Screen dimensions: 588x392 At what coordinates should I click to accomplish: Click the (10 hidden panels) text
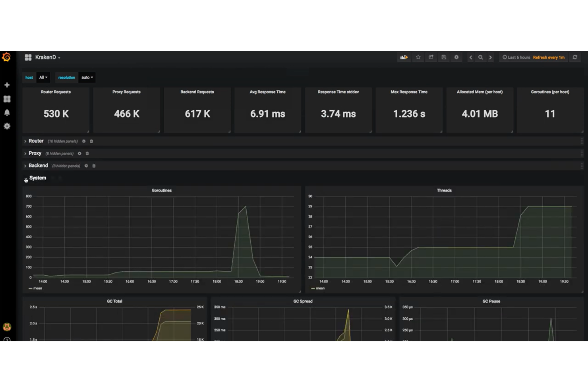tap(63, 141)
